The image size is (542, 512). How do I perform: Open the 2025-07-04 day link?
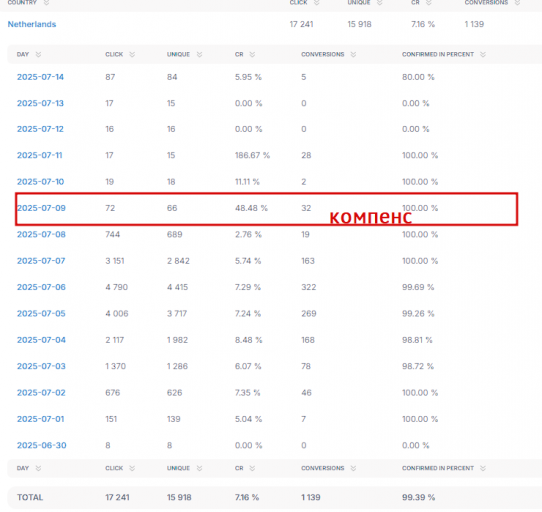point(41,340)
